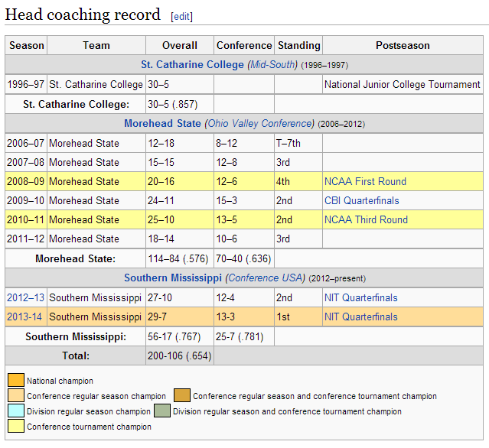Screen dimensions: 489x448
Task: Click the Conference regular season champion swatch
Action: coord(16,395)
